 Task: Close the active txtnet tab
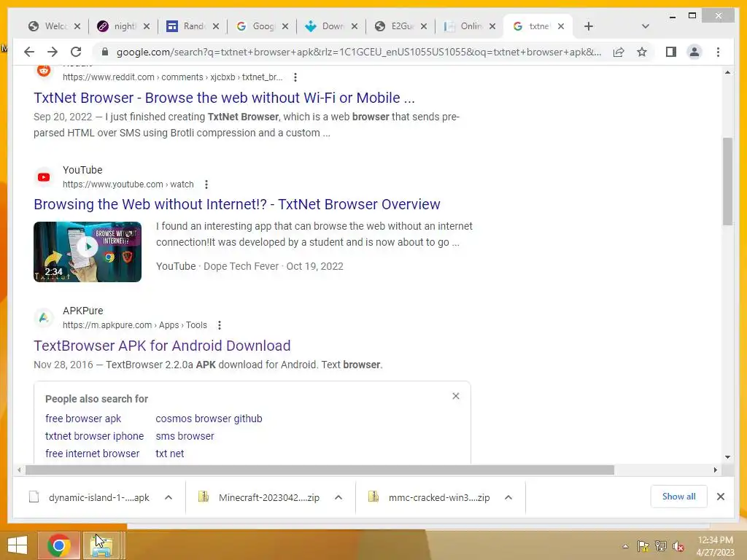coord(561,26)
